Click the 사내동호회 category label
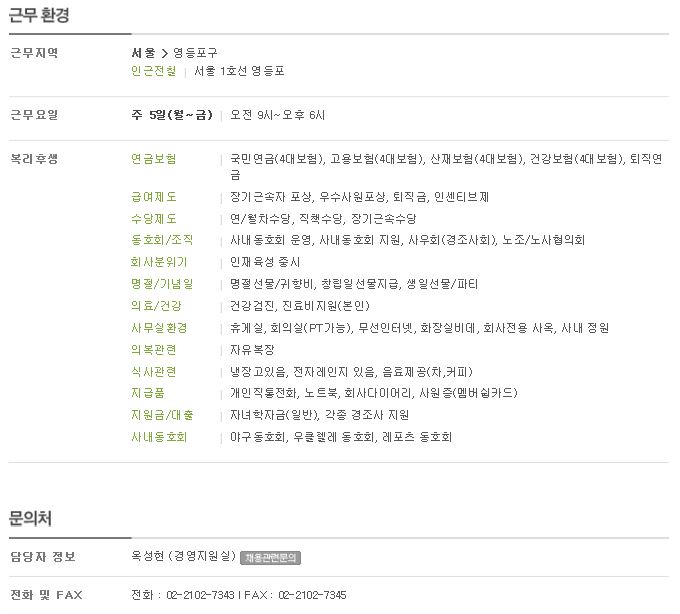Viewport: 680px width, 614px height. coord(159,437)
